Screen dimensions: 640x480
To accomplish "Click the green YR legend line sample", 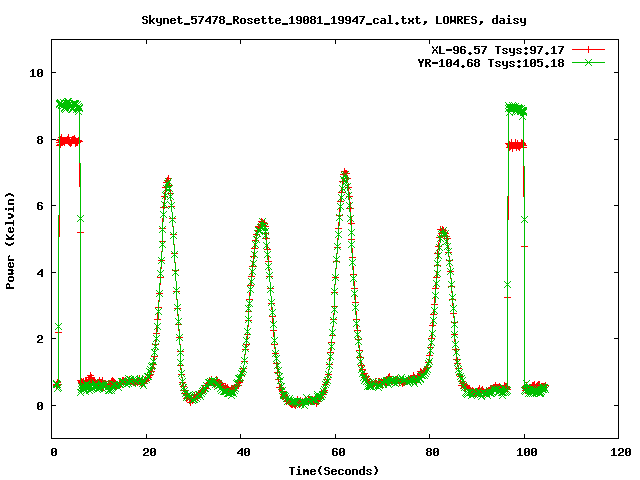I will pos(588,62).
